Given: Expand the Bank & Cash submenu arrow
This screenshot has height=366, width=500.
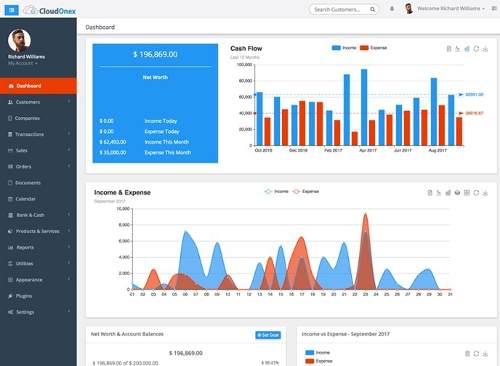Looking at the screenshot, I should pyautogui.click(x=69, y=214).
